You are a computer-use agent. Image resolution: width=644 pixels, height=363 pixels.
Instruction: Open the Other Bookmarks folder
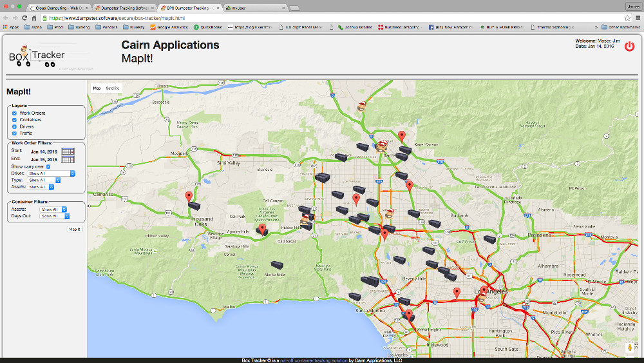tap(621, 27)
